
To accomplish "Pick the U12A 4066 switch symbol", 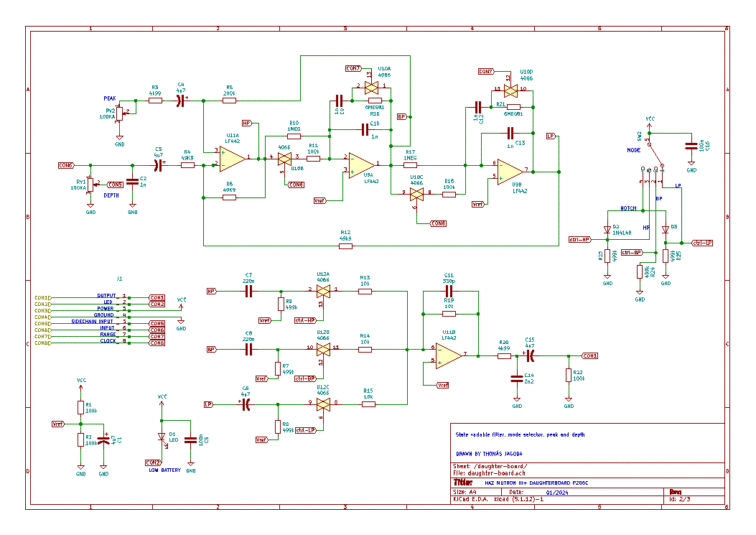I will 323,292.
